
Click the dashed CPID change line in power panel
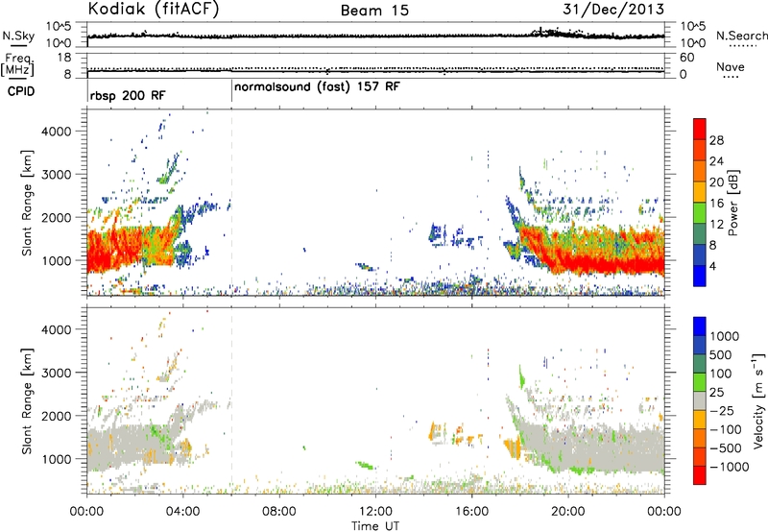pos(231,203)
